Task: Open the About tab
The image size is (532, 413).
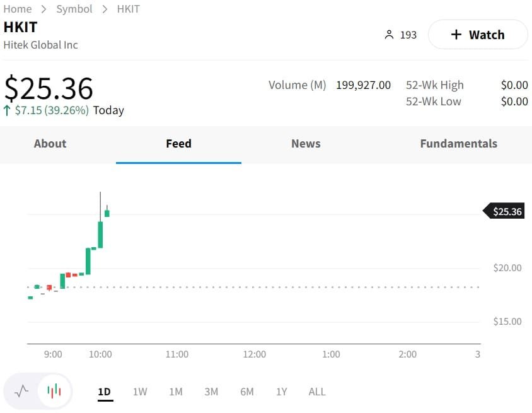Action: pos(50,144)
